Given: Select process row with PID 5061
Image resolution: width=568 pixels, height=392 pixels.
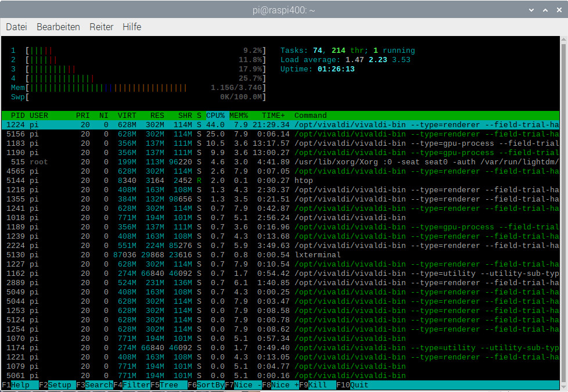Looking at the screenshot, I should click(281, 376).
